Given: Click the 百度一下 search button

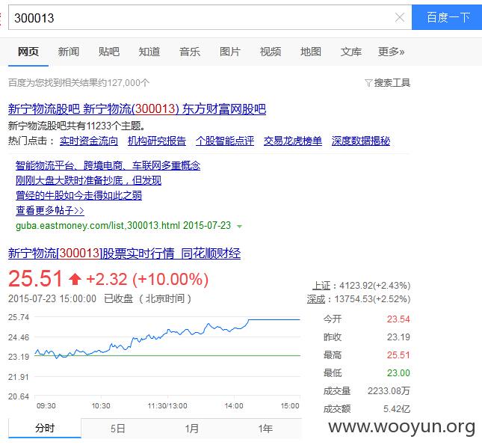Looking at the screenshot, I should coord(447,17).
